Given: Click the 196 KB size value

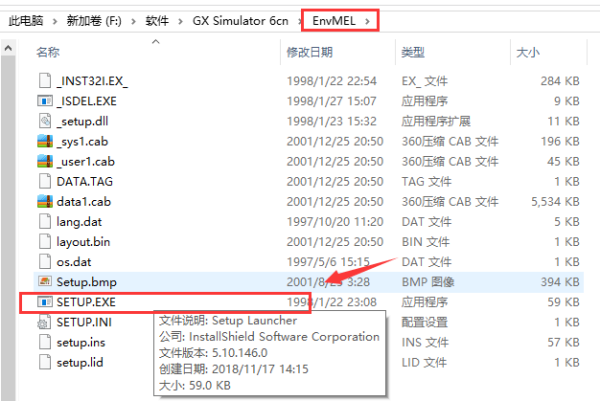Looking at the screenshot, I should (x=560, y=142).
